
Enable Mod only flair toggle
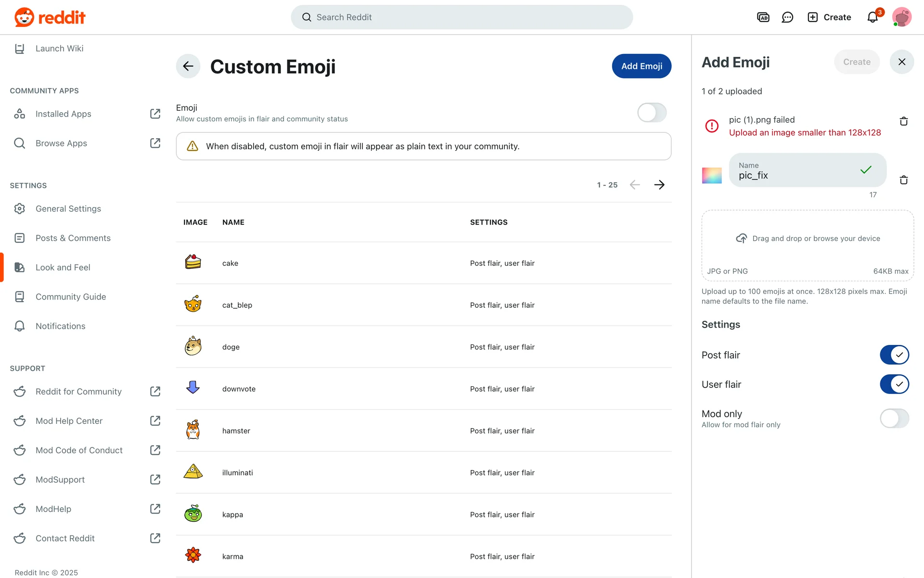pos(894,419)
